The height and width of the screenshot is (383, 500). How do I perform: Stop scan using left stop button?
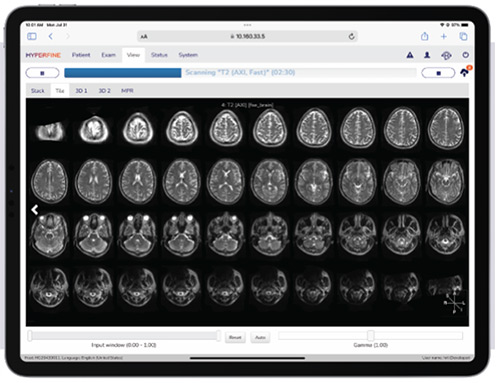click(x=42, y=73)
